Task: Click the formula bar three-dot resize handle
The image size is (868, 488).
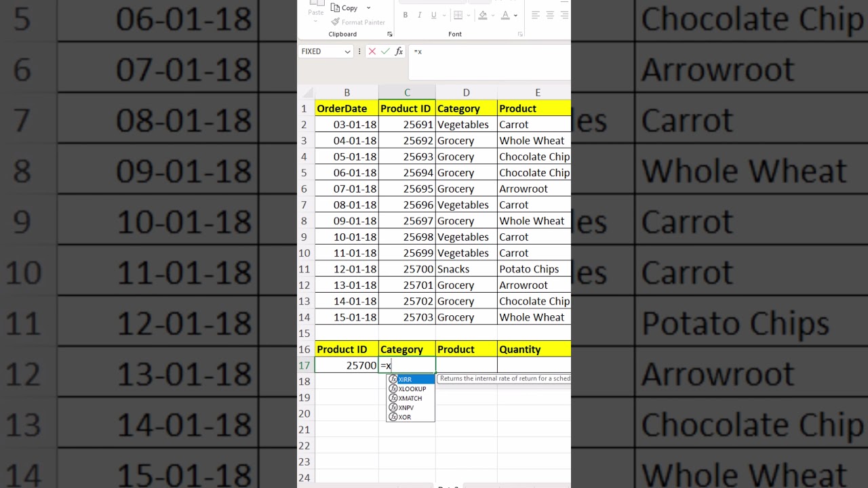Action: point(359,52)
